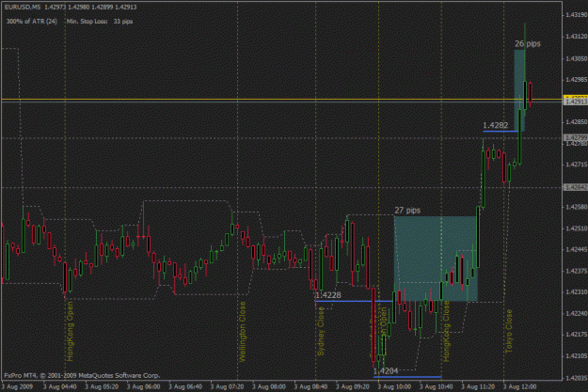588x392 pixels.
Task: Click the '3 Aug 12:00' time label
Action: (519, 386)
